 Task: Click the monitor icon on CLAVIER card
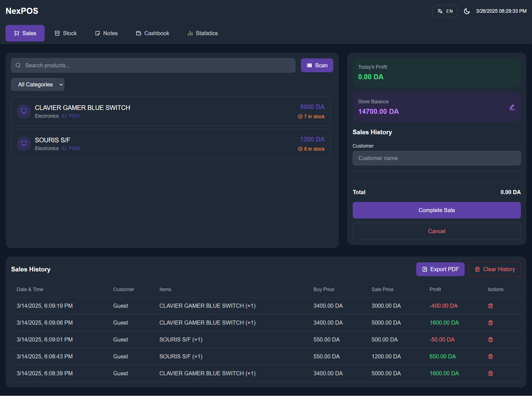pos(24,111)
